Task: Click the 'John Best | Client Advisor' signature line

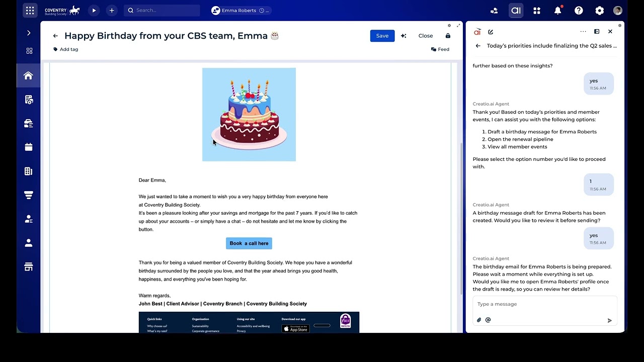Action: (223, 304)
